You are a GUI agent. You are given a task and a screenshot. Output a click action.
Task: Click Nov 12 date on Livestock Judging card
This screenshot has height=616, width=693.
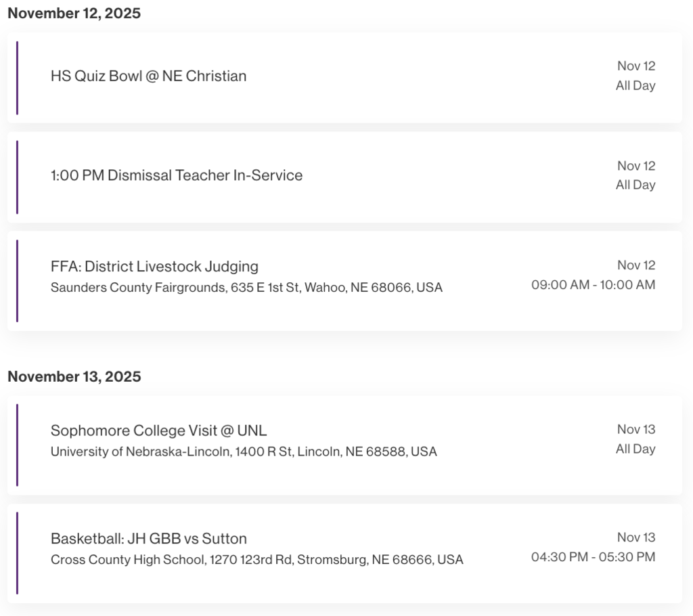pos(636,265)
